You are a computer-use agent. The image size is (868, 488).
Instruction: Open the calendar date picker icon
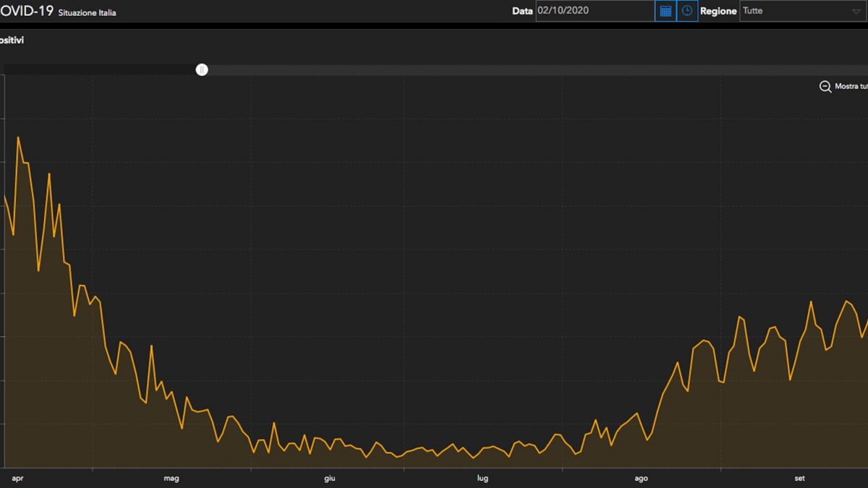(x=665, y=11)
